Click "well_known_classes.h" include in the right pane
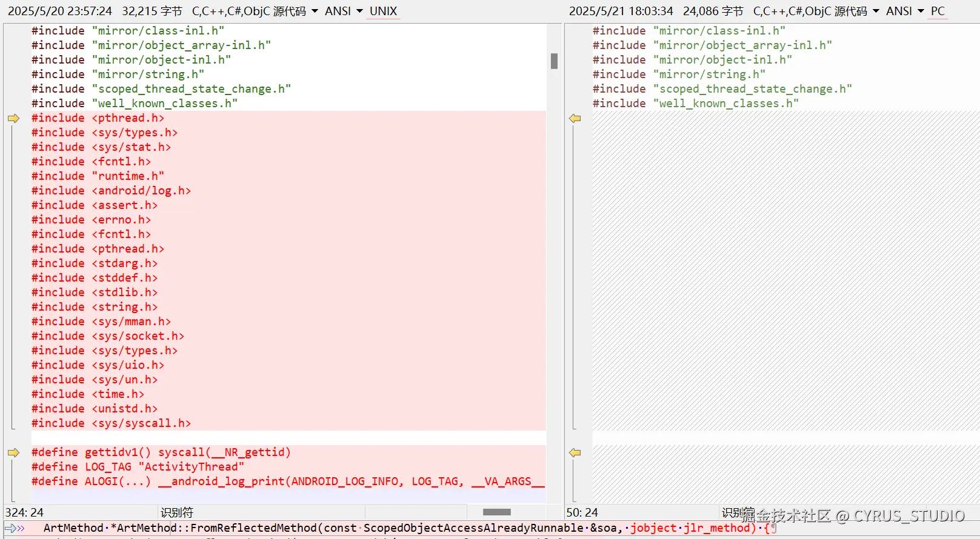Viewport: 980px width, 539px height. [x=726, y=104]
